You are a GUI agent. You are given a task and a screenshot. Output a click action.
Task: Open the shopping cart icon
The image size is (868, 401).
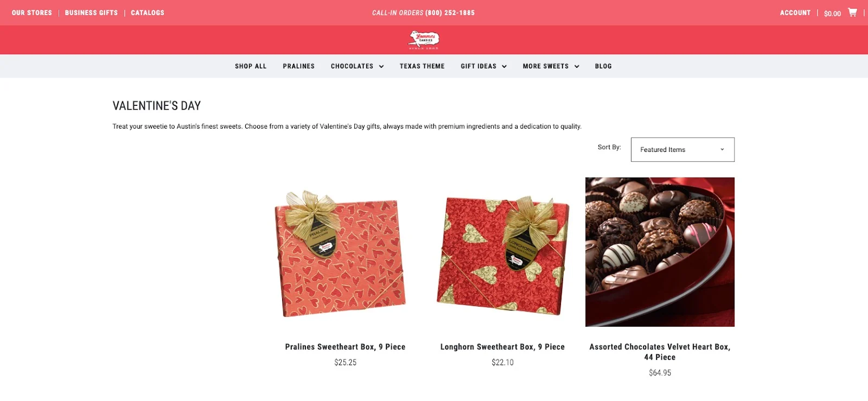pyautogui.click(x=852, y=12)
